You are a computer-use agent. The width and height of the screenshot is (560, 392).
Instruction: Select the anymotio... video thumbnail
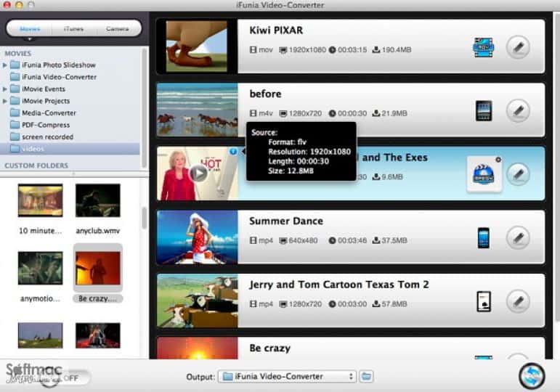click(x=41, y=268)
